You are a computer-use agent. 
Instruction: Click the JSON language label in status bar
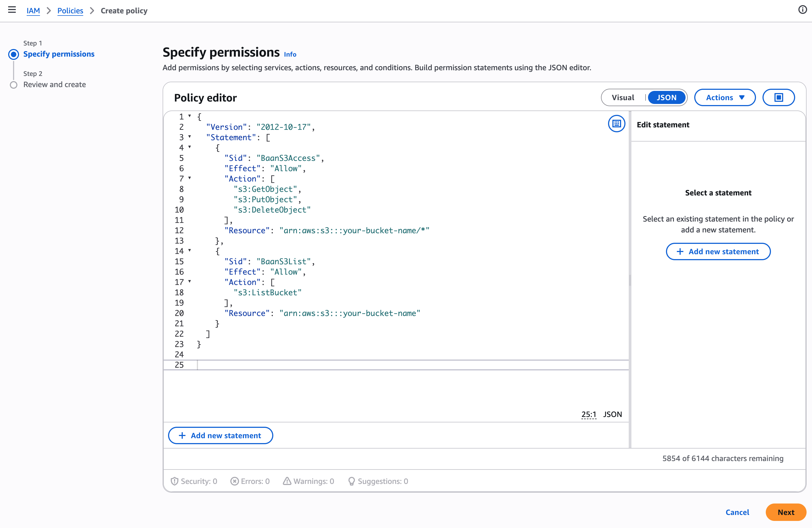click(x=612, y=414)
